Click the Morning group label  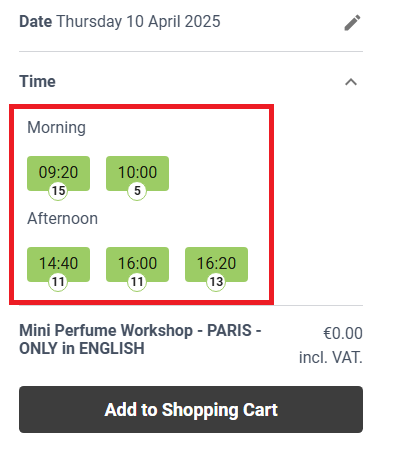[57, 128]
